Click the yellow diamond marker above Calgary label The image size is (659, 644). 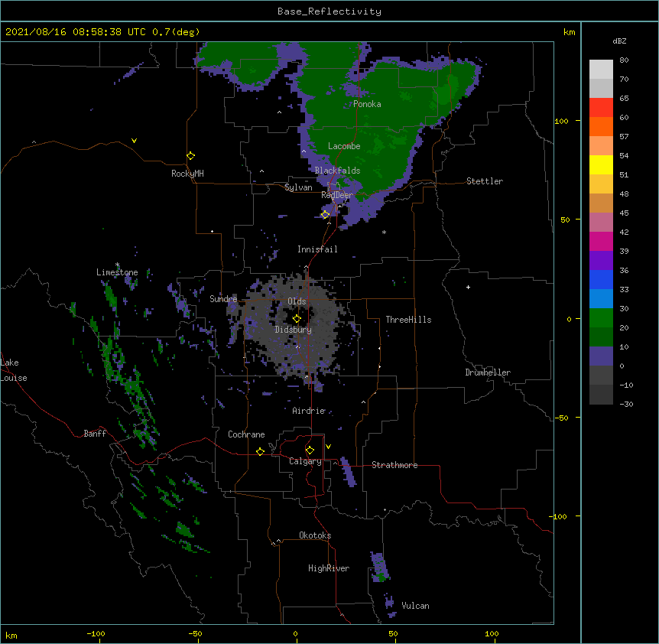pos(310,450)
